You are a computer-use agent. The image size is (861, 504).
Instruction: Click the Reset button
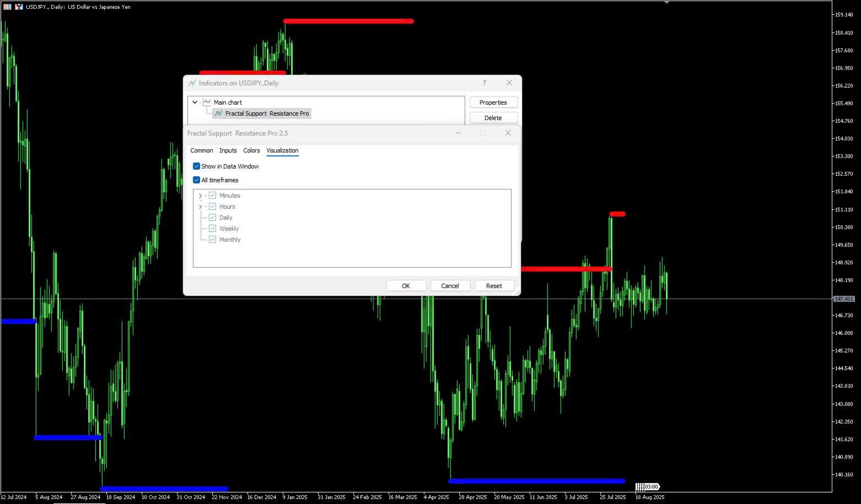494,285
